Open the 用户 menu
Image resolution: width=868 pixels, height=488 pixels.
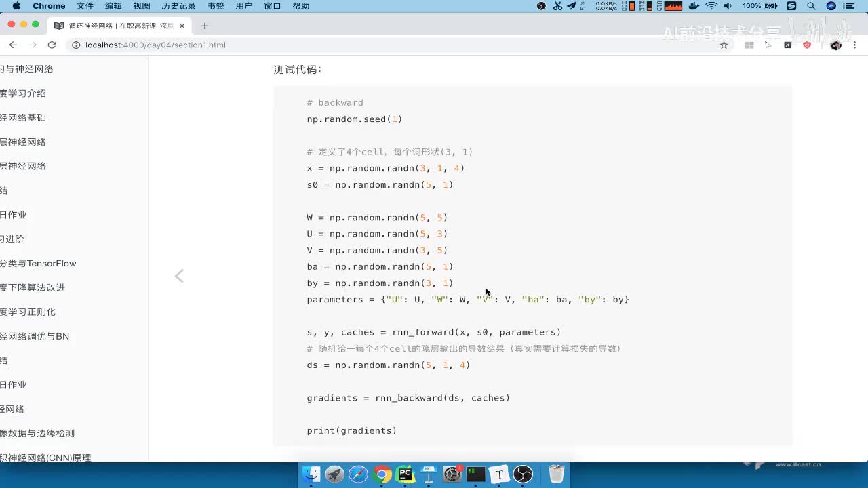[243, 6]
